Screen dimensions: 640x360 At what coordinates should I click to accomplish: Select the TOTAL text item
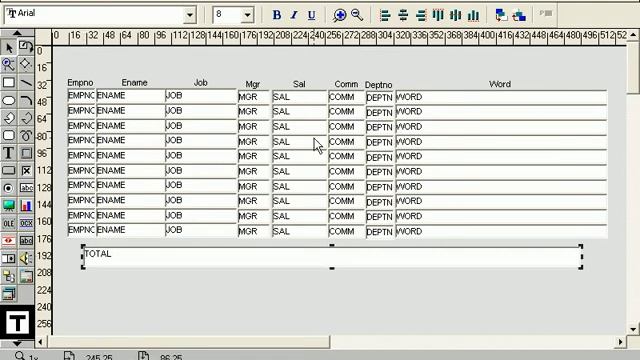[x=332, y=257]
